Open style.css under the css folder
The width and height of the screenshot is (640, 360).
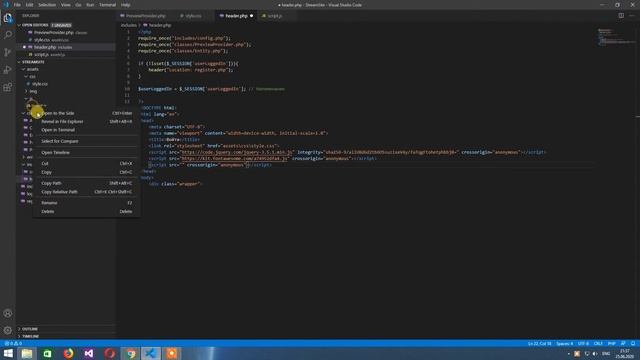click(x=40, y=84)
